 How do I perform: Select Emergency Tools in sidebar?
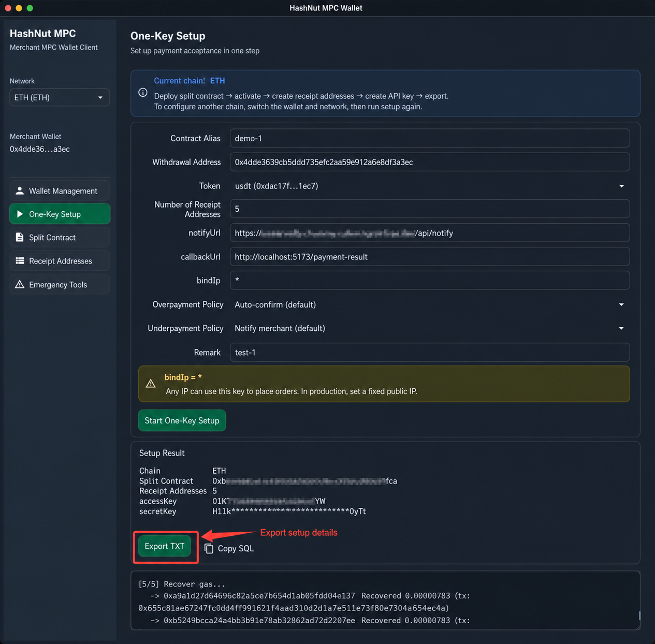[x=60, y=285]
